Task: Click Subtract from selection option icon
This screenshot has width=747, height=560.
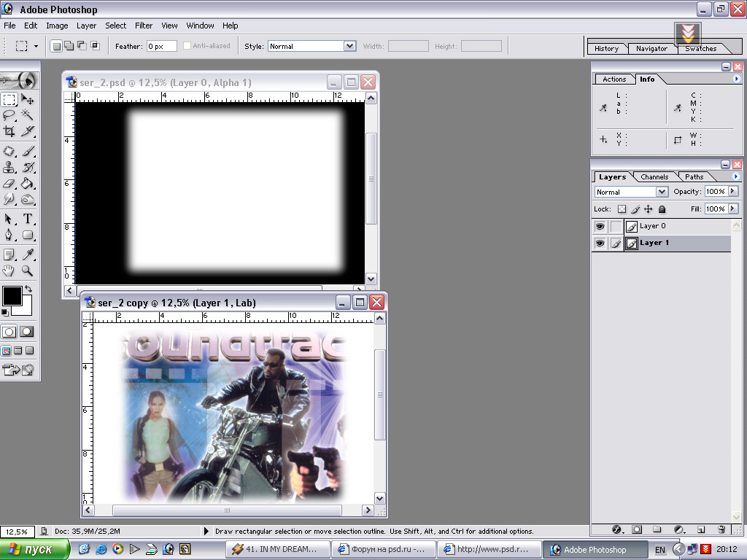Action: (82, 46)
